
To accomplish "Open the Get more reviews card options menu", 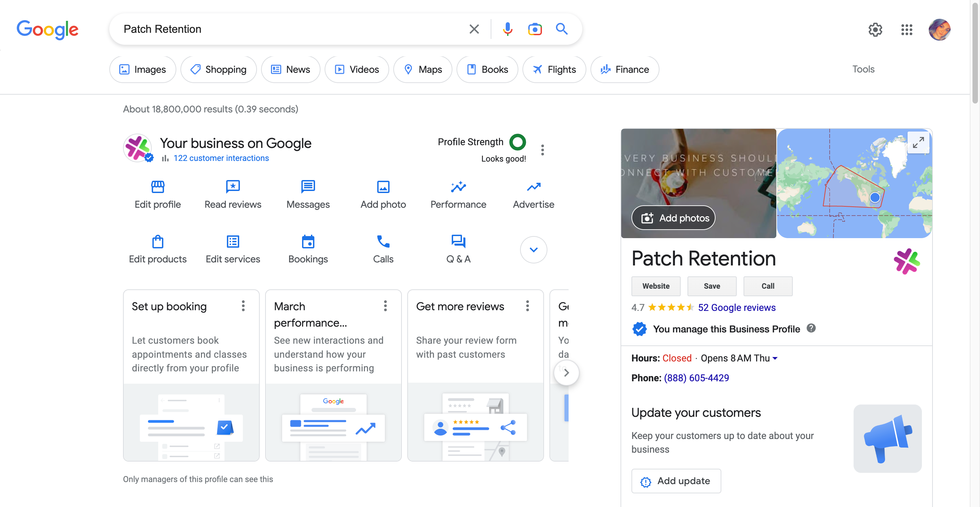I will pyautogui.click(x=527, y=306).
